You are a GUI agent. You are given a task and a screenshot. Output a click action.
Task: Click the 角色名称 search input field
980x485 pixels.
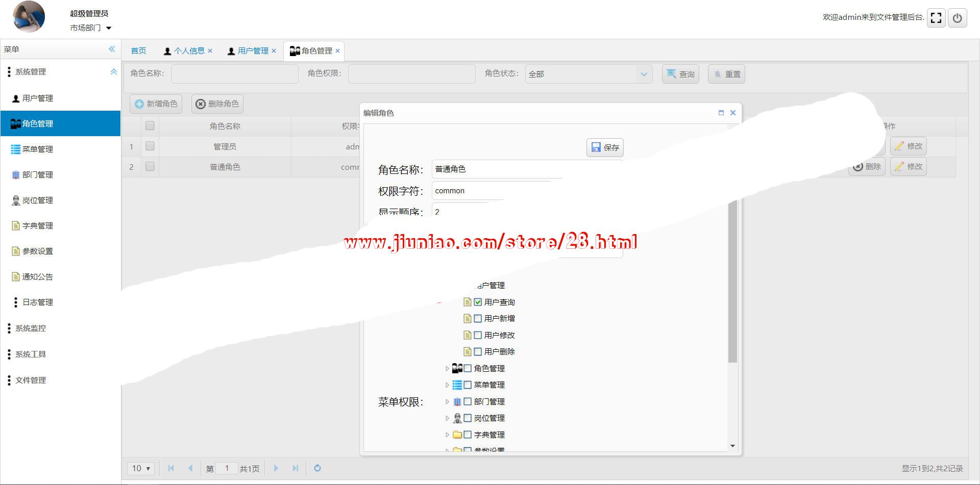235,74
